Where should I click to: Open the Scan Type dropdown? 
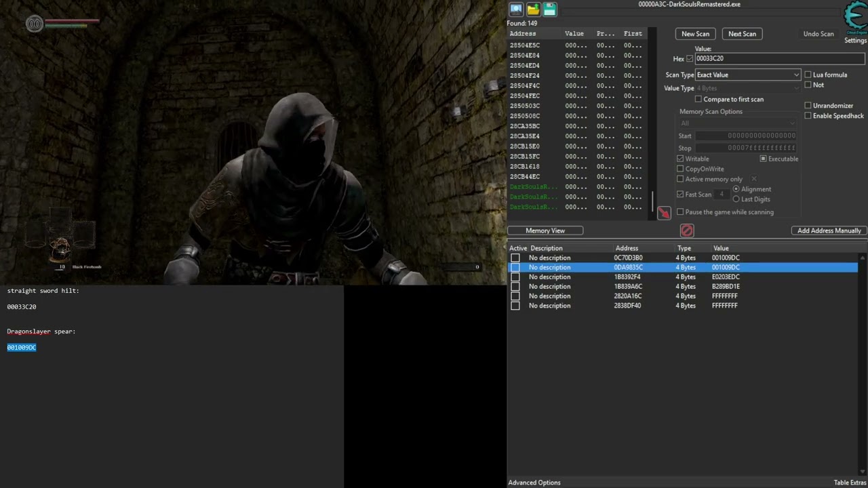[748, 75]
